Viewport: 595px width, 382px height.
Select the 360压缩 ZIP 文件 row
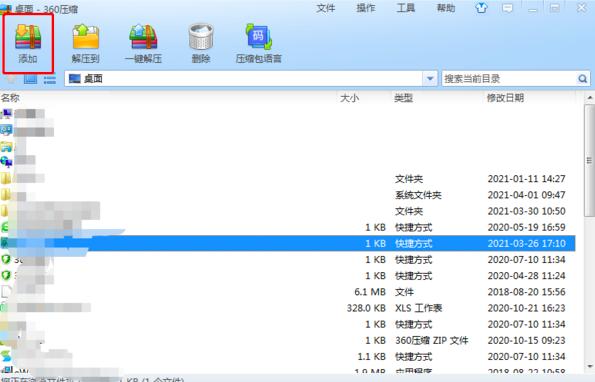[x=288, y=340]
